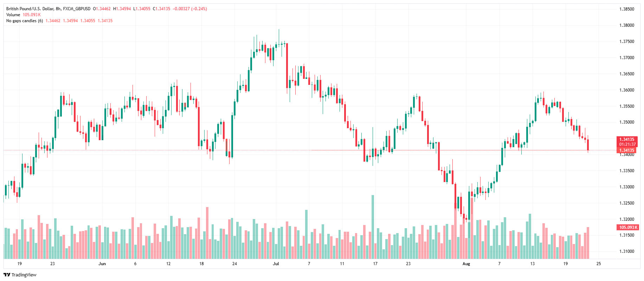
Task: Click the red 1.34135 current price label
Action: click(x=626, y=139)
